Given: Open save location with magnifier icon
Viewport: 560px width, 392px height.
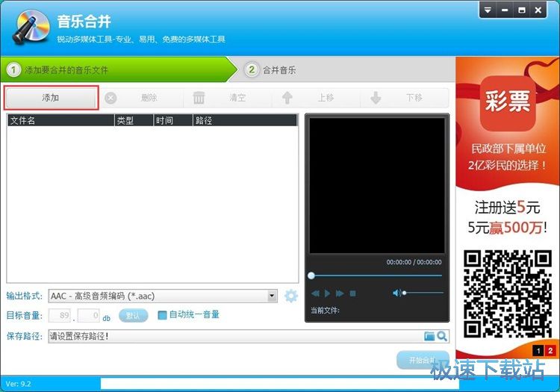Looking at the screenshot, I should click(442, 336).
